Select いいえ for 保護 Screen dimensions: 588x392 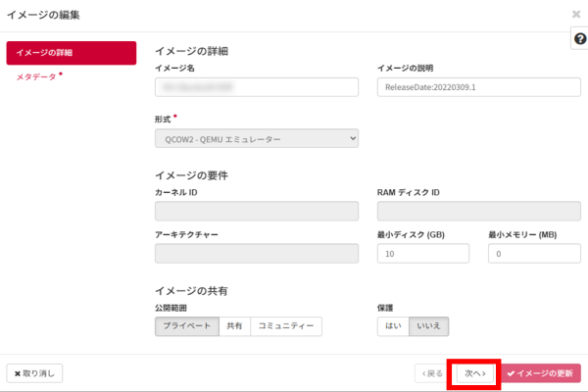point(427,326)
